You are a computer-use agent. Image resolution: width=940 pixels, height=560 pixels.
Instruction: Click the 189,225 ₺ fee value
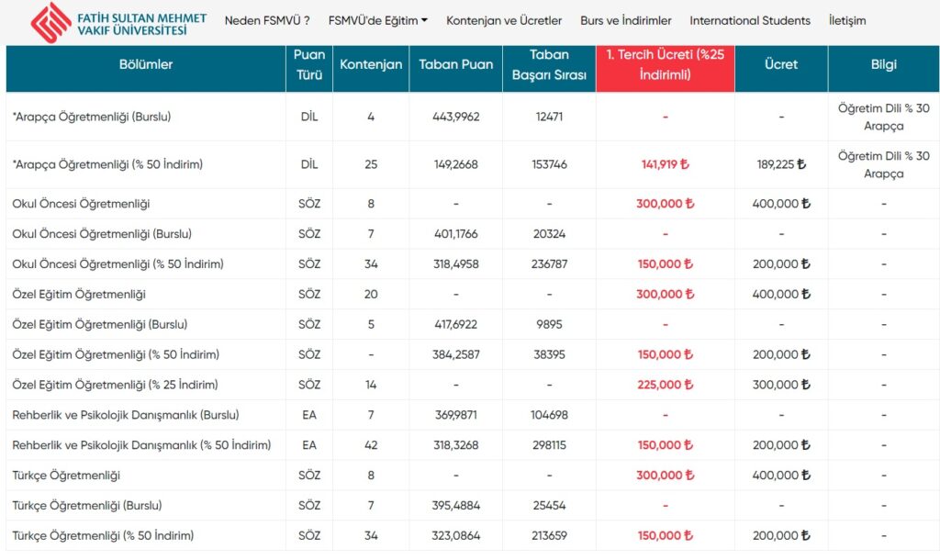(780, 165)
